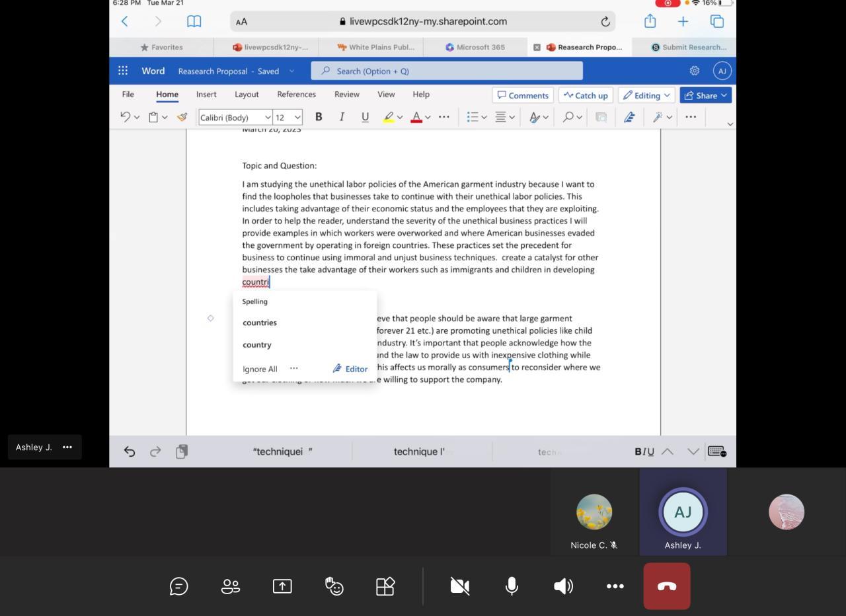The height and width of the screenshot is (616, 846).
Task: Turn on the camera in Teams
Action: tap(460, 586)
